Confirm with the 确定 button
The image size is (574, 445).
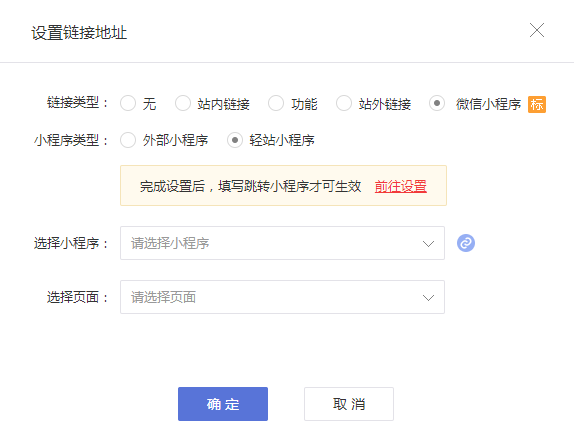tap(223, 404)
